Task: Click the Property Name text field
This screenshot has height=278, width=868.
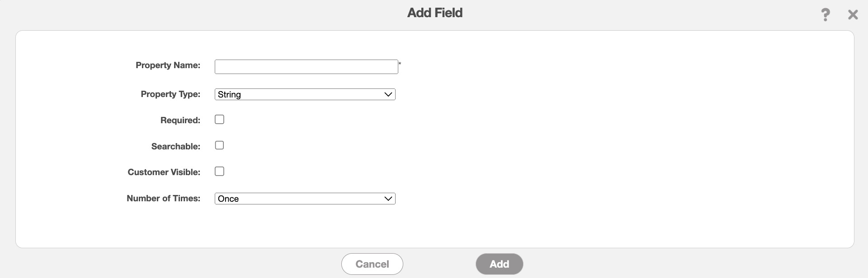Action: [306, 67]
